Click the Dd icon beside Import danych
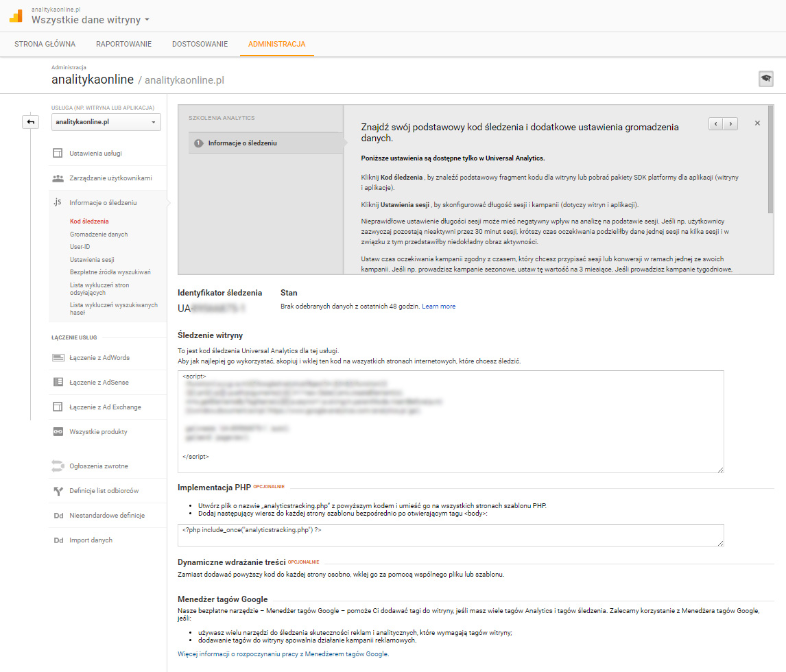The height and width of the screenshot is (672, 786). (x=59, y=540)
